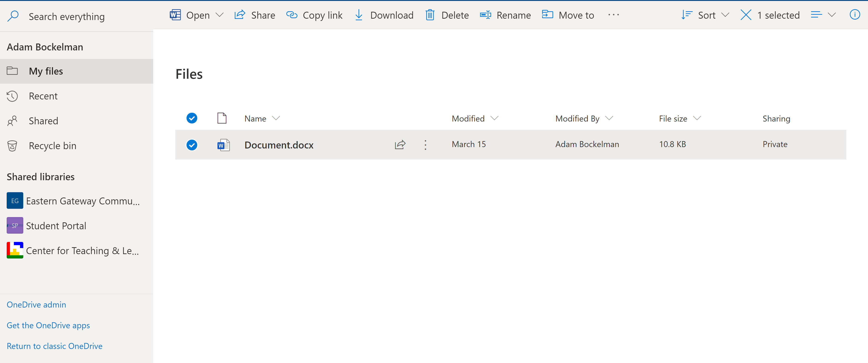Open the Recycle bin section
Image resolution: width=868 pixels, height=363 pixels.
pos(53,146)
